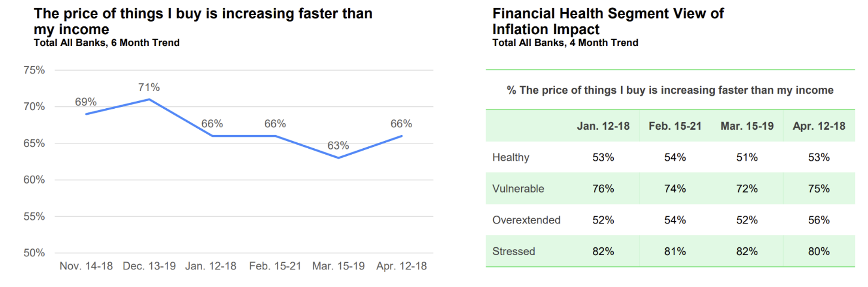Select the 50% y-axis tick label
This screenshot has height=287, width=868.
34,253
